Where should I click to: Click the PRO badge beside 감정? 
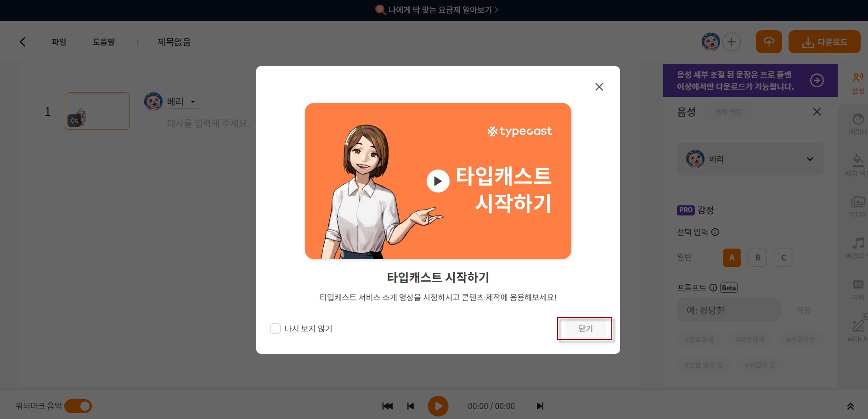pos(686,210)
